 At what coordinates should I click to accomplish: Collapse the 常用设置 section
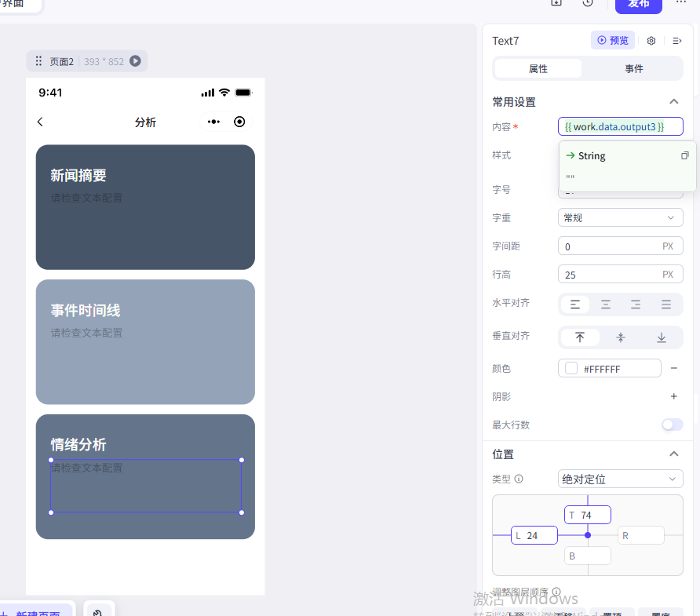coord(673,101)
